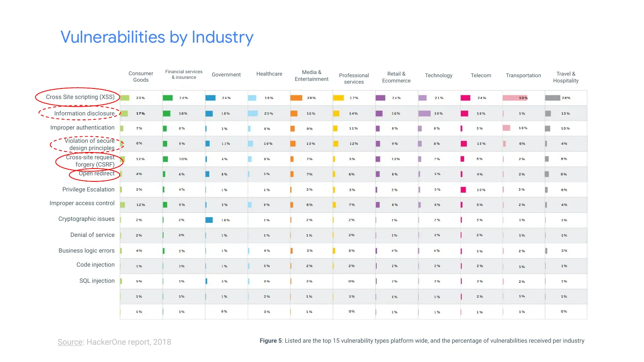Click the 25% Information disclosure value under Healthcare
The width and height of the screenshot is (644, 362).
[x=268, y=113]
